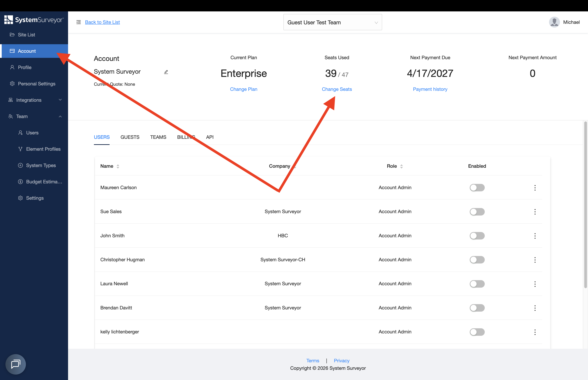Open the three-dot menu for Laura Newell
Viewport: 588px width, 380px height.
535,284
